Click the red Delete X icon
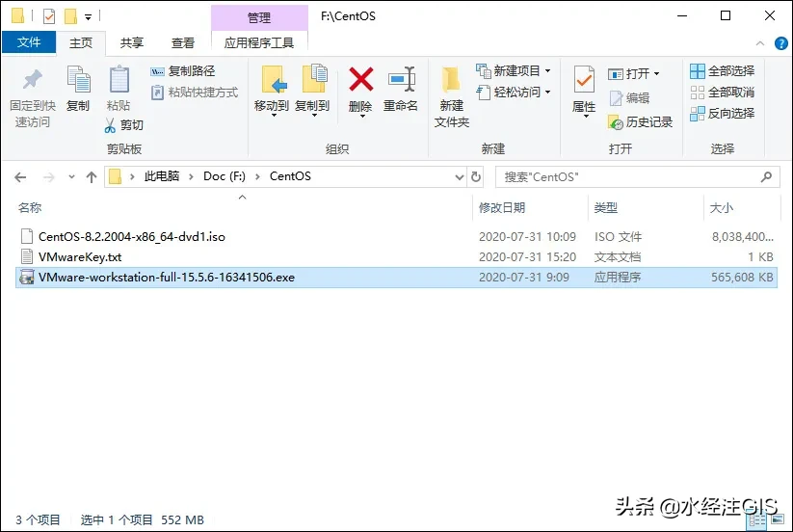The width and height of the screenshot is (793, 532). coord(360,79)
